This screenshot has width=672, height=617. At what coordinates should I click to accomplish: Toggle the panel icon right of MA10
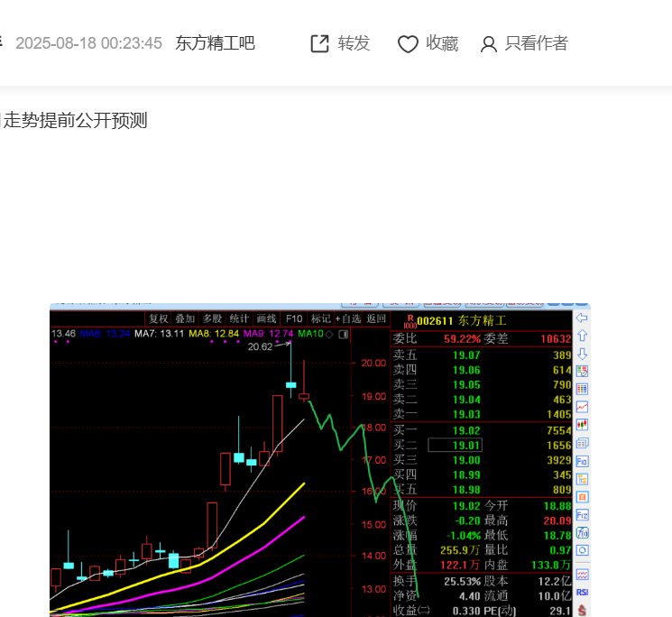tap(344, 334)
